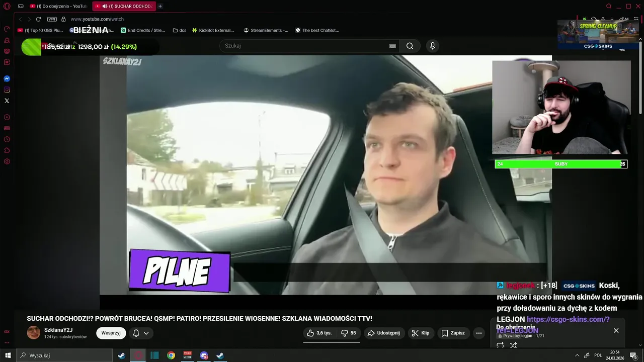
Task: Open Windows notification center icon
Action: point(633,355)
